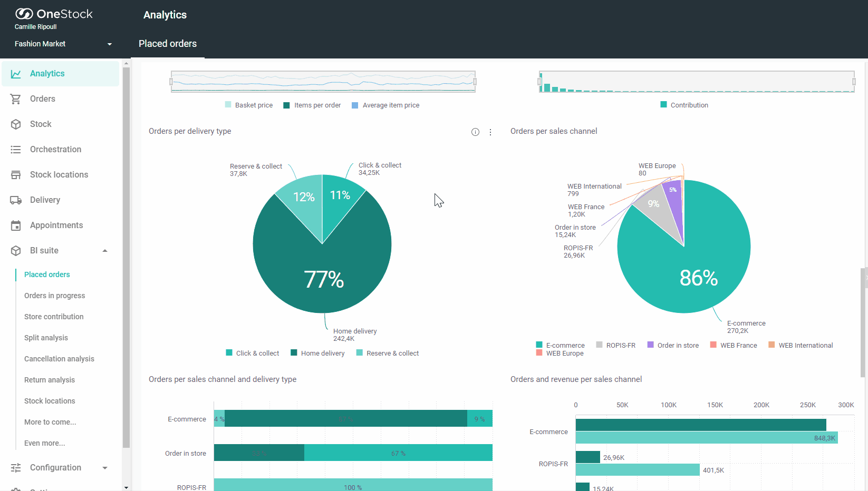Screen dimensions: 868x491
Task: Collapse the BI suite submenu
Action: [105, 251]
